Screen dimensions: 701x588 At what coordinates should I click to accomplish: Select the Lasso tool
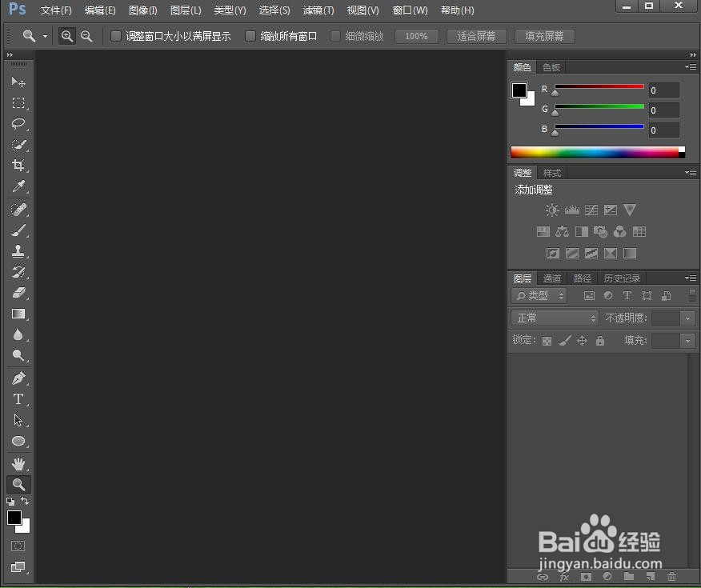click(x=18, y=124)
